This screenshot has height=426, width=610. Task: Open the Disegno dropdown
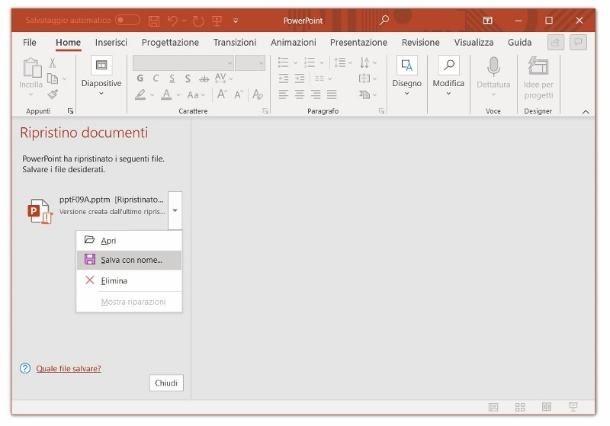[407, 77]
